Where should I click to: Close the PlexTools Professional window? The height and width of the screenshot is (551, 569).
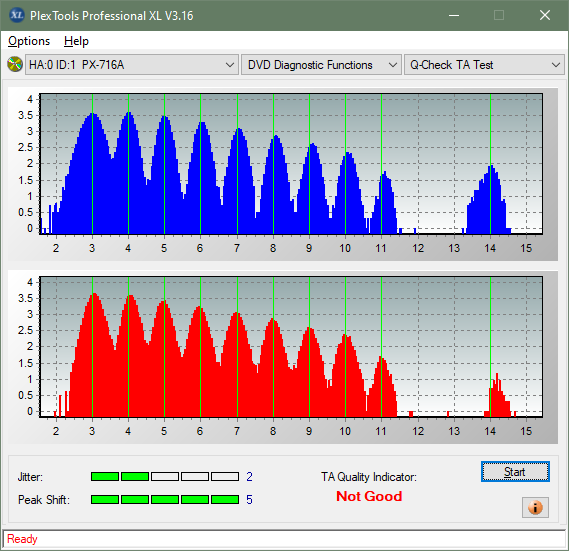tap(545, 15)
